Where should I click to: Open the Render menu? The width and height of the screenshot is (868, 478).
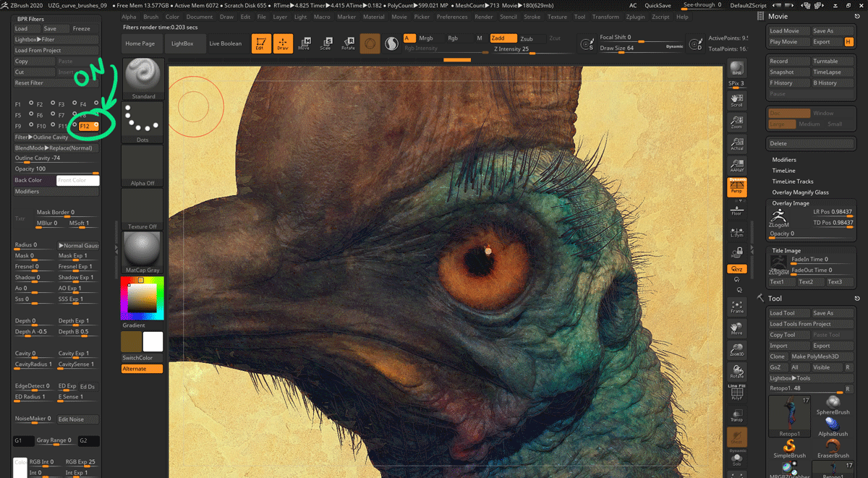(x=483, y=17)
